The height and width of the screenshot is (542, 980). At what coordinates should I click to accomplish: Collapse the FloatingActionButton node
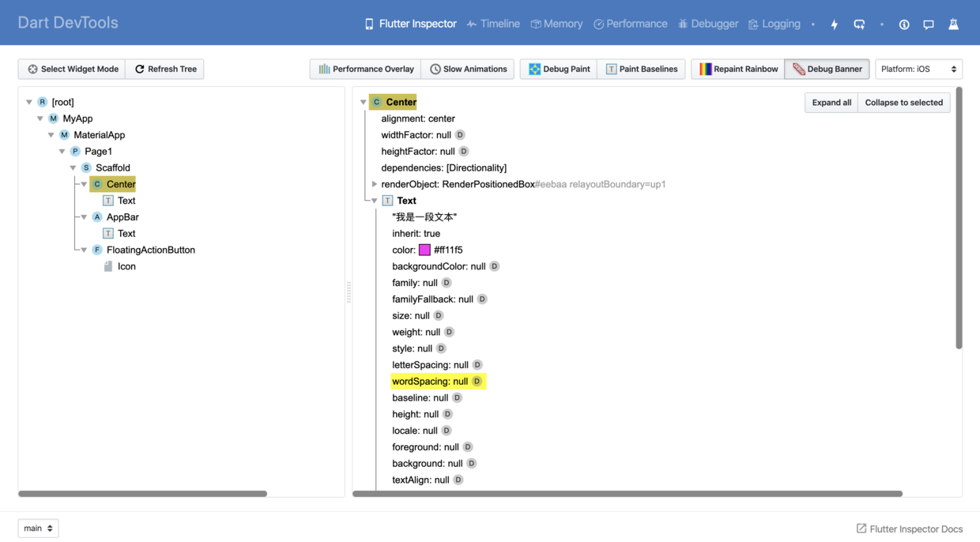point(85,250)
